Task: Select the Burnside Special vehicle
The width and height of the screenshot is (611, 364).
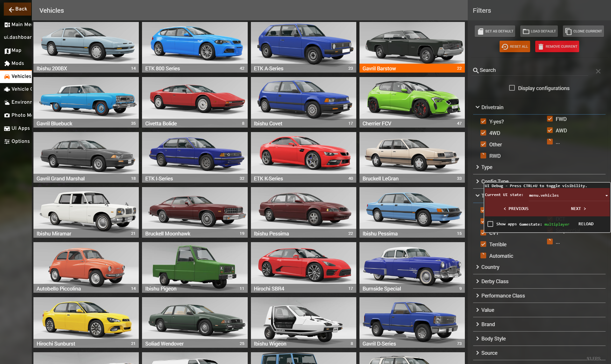Action: (412, 267)
